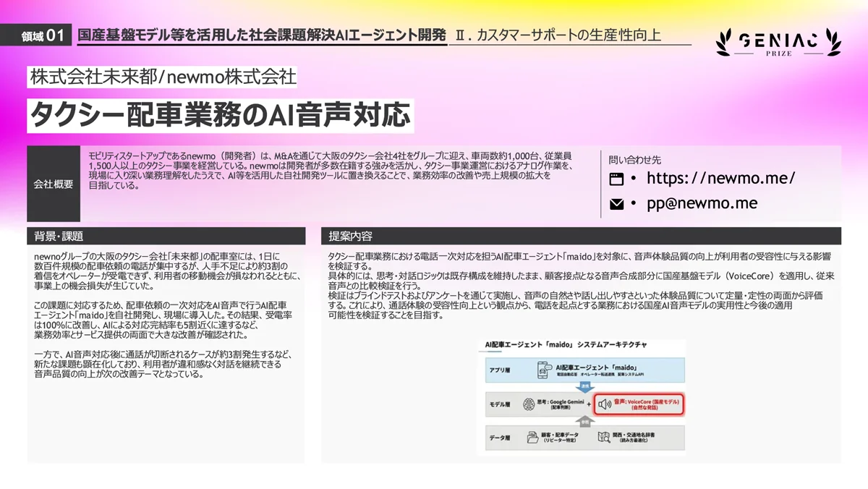The width and height of the screenshot is (868, 489).
Task: Click the 会社概要 label box
Action: [54, 184]
